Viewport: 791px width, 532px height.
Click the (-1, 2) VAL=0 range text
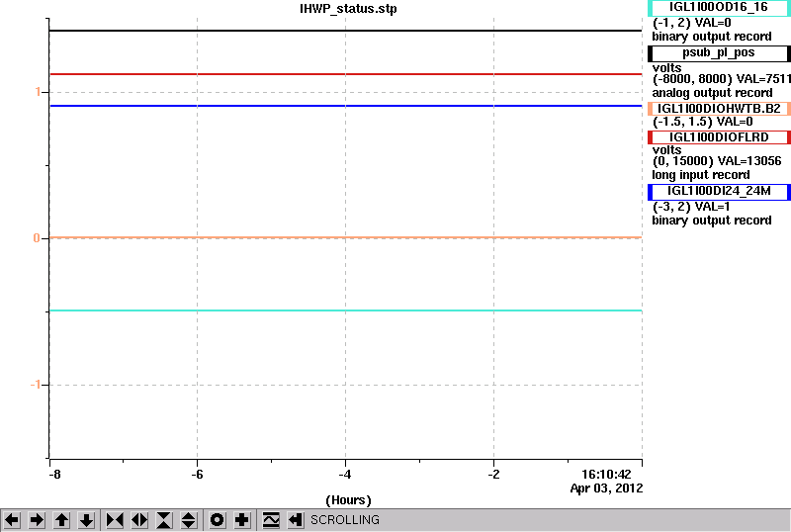pos(691,23)
